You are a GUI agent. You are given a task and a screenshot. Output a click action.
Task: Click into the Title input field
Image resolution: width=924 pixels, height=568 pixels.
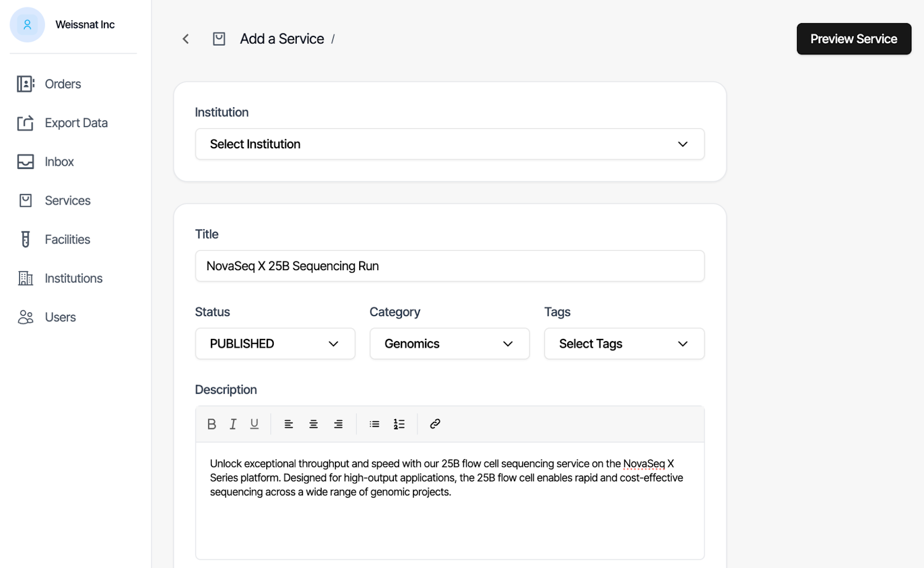click(x=450, y=266)
